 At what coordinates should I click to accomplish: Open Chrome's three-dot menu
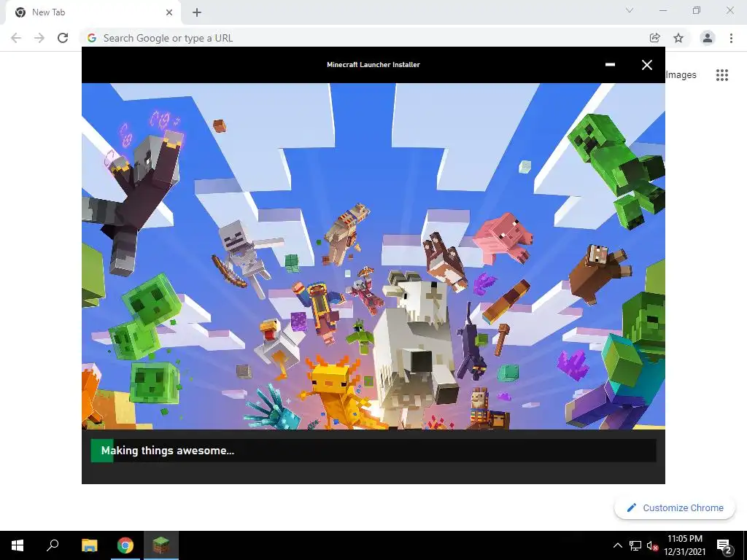pos(731,38)
